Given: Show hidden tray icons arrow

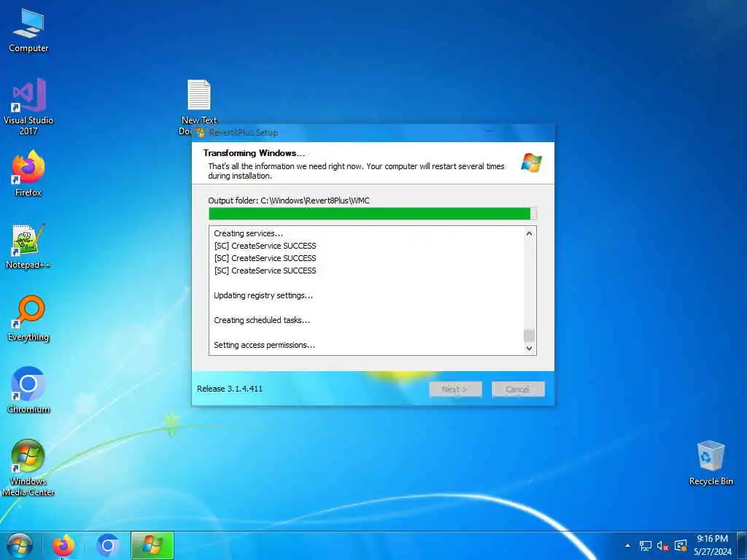Looking at the screenshot, I should [627, 545].
